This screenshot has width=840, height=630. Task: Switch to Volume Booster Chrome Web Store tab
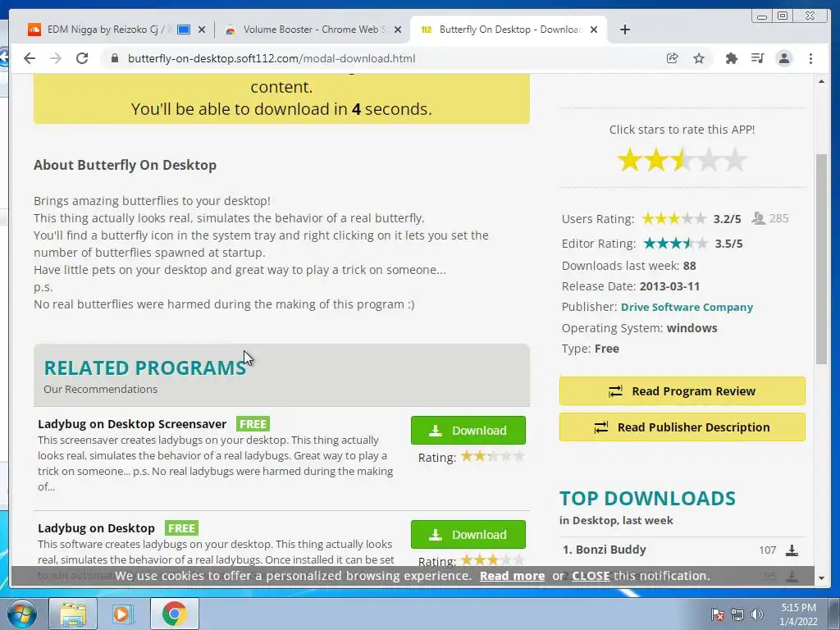314,30
